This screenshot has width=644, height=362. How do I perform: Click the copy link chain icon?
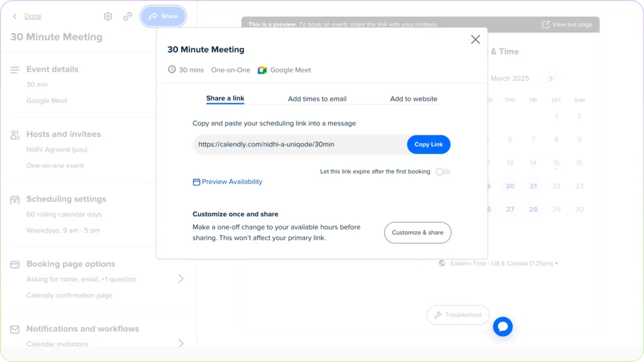(128, 16)
